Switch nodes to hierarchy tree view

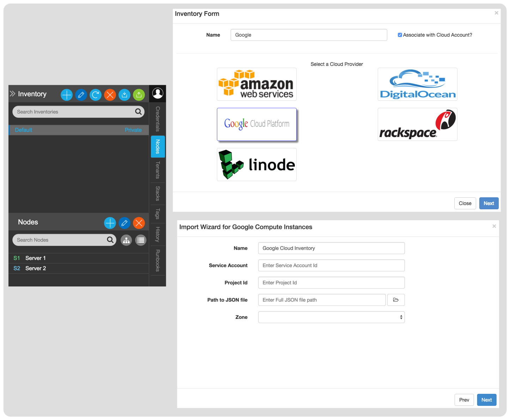click(x=126, y=240)
